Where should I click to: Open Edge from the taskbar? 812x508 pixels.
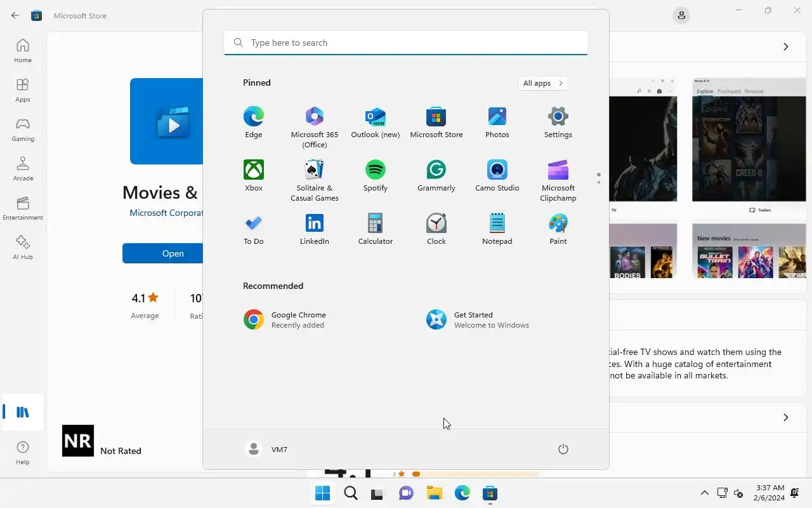point(462,493)
